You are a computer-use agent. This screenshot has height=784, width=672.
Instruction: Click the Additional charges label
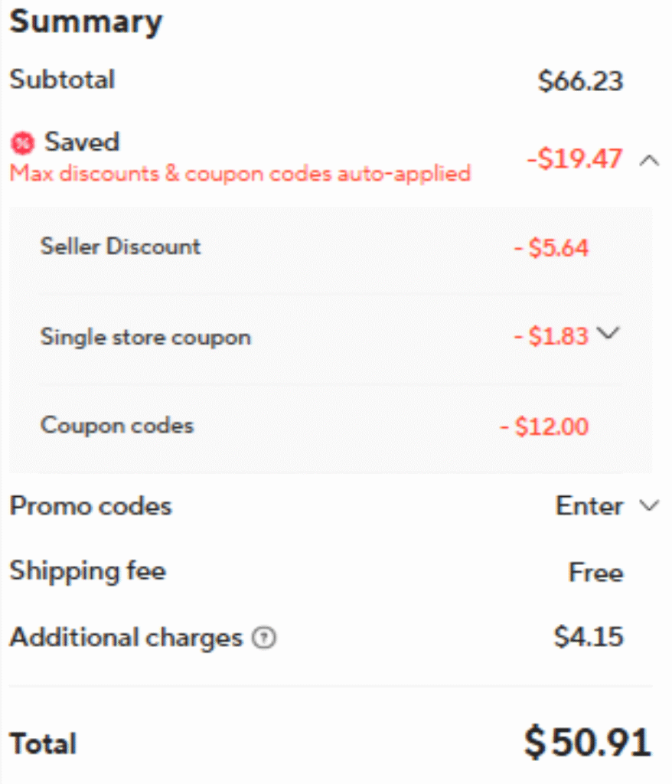point(126,638)
